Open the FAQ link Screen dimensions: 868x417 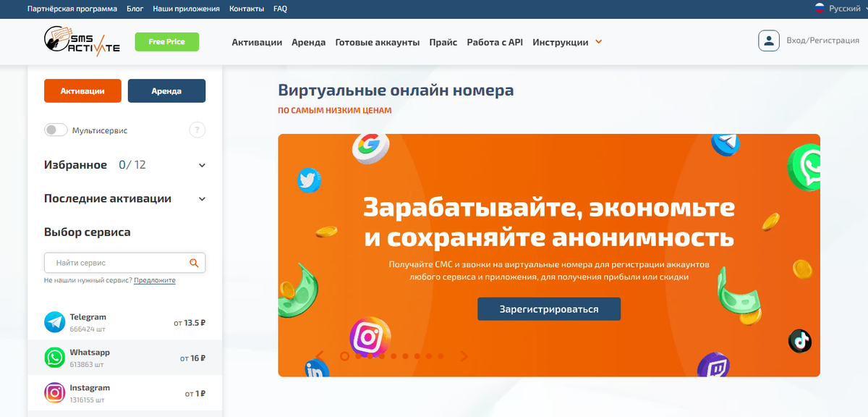click(x=281, y=9)
